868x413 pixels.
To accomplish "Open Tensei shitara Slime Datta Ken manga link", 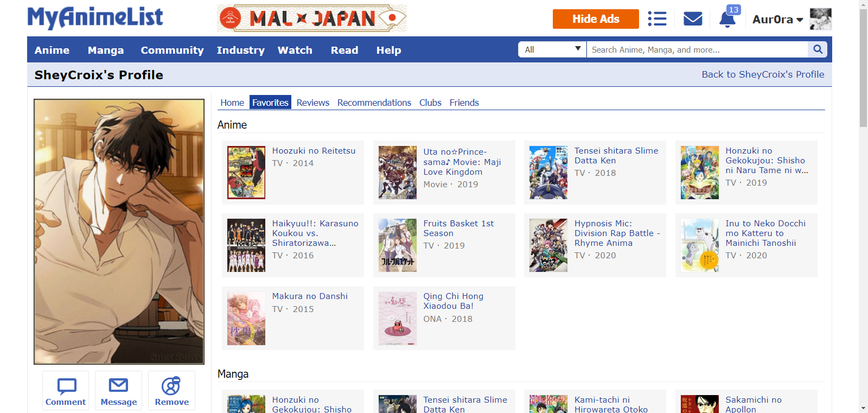I will click(465, 404).
